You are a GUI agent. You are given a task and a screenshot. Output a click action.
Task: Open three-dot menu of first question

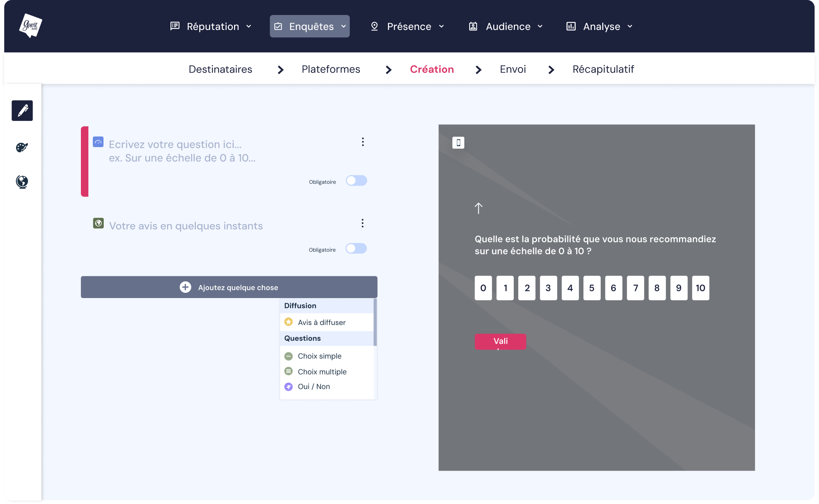[x=363, y=142]
